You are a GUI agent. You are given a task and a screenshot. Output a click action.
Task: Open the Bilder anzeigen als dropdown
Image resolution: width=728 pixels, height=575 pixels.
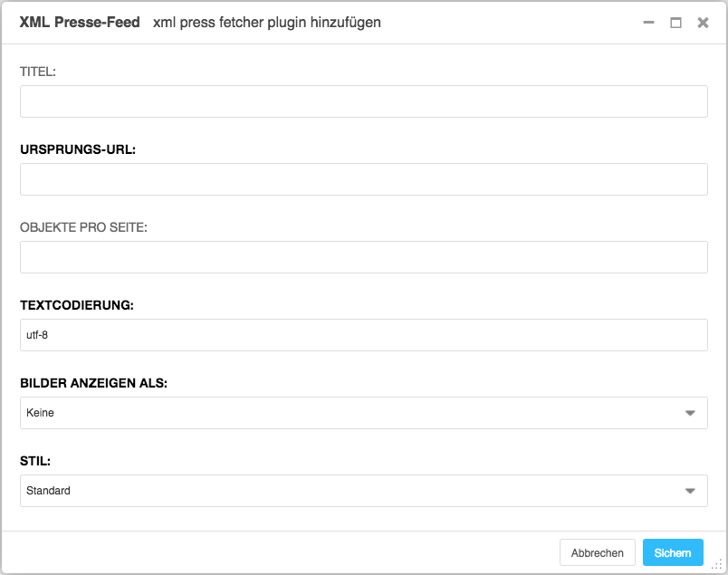coord(363,413)
